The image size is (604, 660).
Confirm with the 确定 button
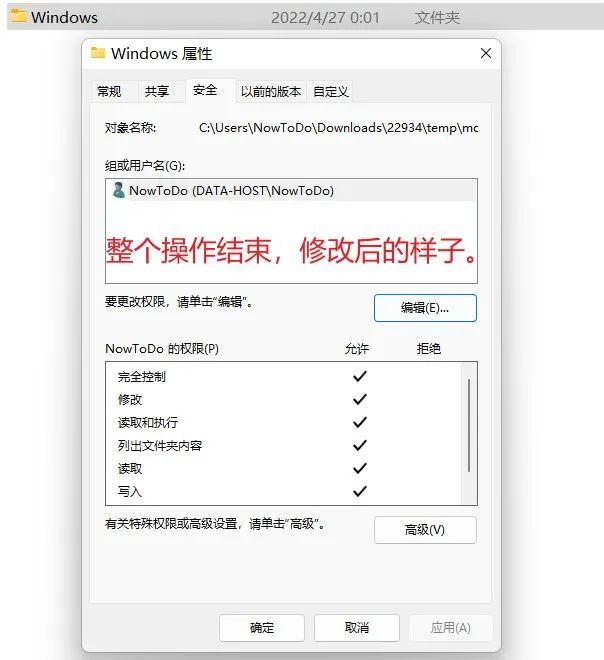(262, 628)
